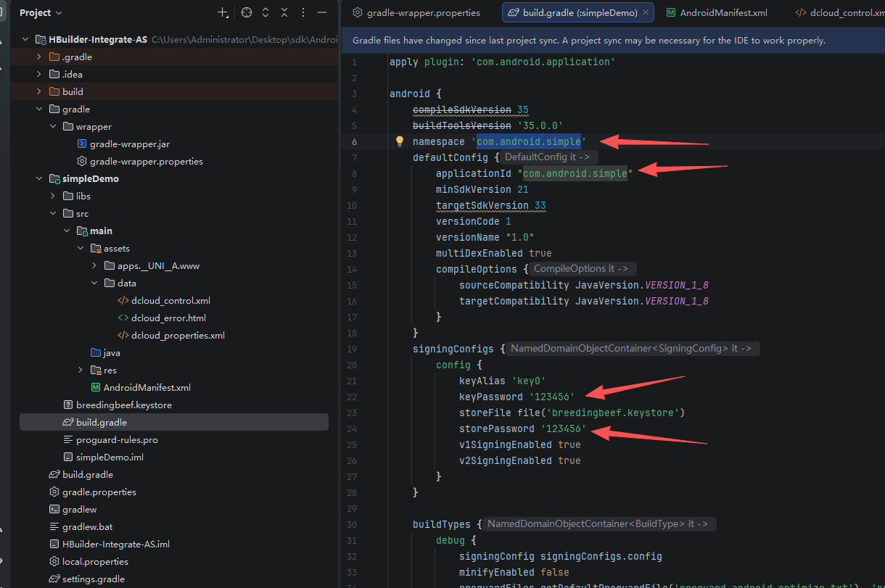885x588 pixels.
Task: Click the Expand All icon in Project header
Action: click(x=265, y=13)
